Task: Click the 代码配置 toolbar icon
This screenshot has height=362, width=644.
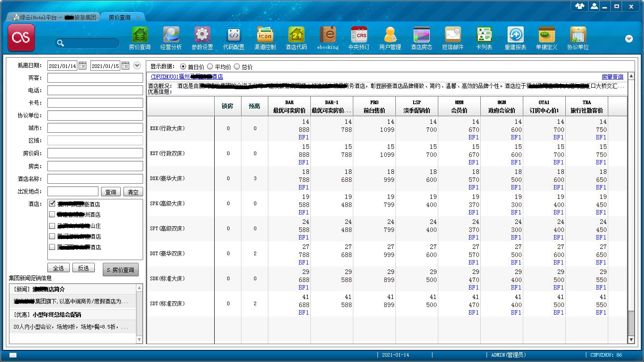Action: (233, 35)
